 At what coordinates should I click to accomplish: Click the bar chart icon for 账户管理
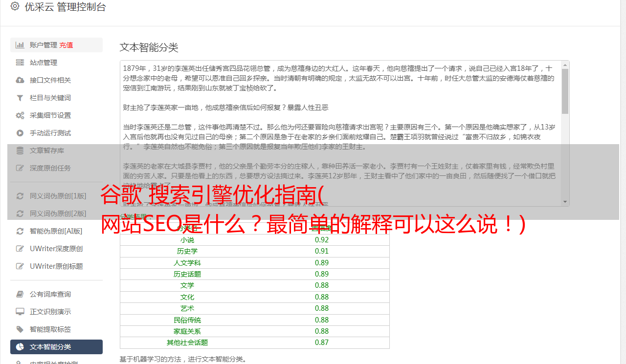tap(20, 45)
